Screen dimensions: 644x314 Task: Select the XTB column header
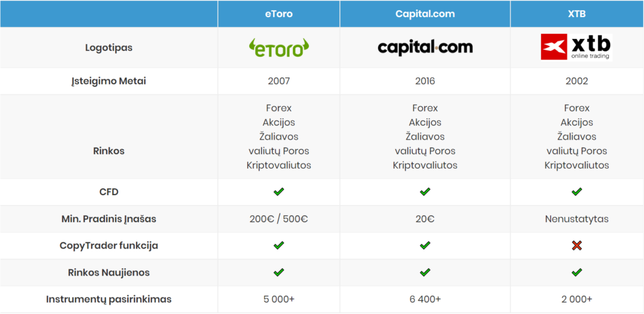click(577, 14)
